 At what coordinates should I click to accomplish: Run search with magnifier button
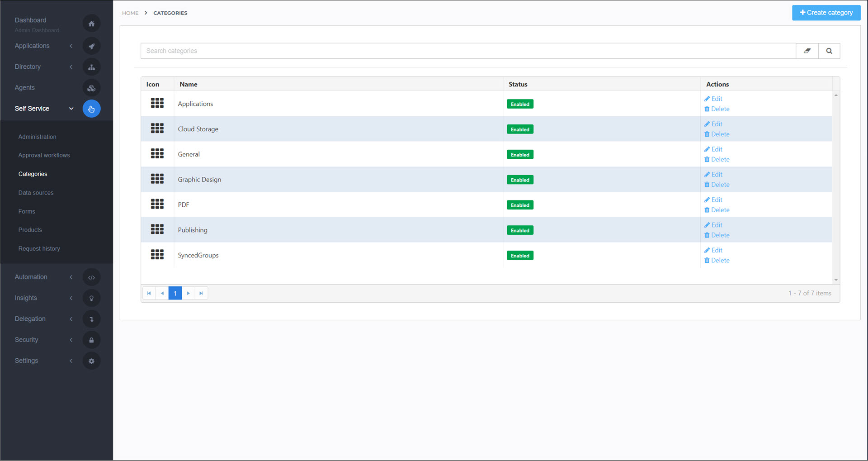[x=829, y=51]
